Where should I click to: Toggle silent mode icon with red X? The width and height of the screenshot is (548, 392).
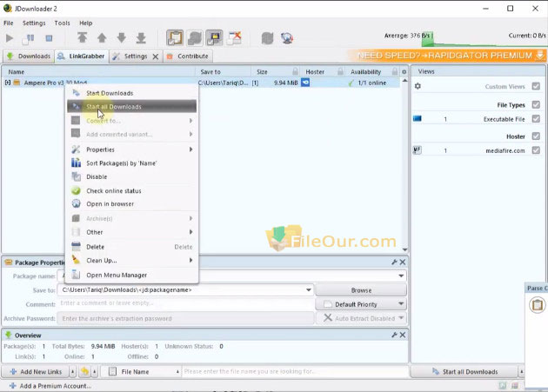click(234, 38)
